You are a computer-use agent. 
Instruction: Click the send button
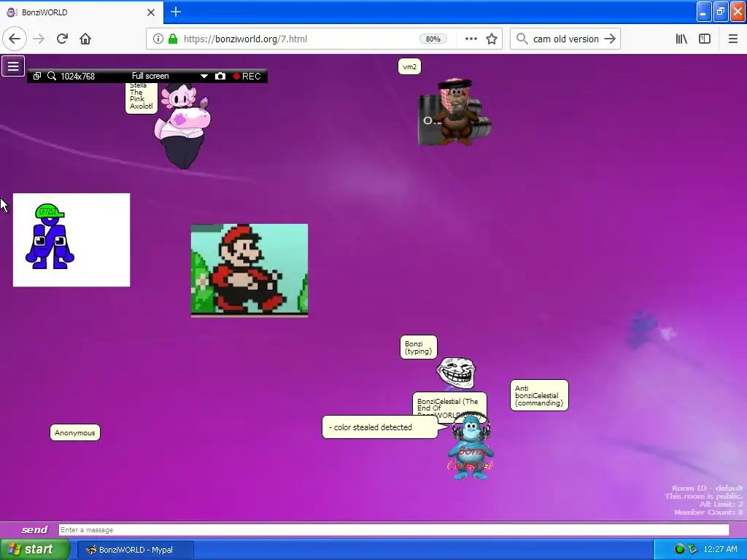pos(34,529)
